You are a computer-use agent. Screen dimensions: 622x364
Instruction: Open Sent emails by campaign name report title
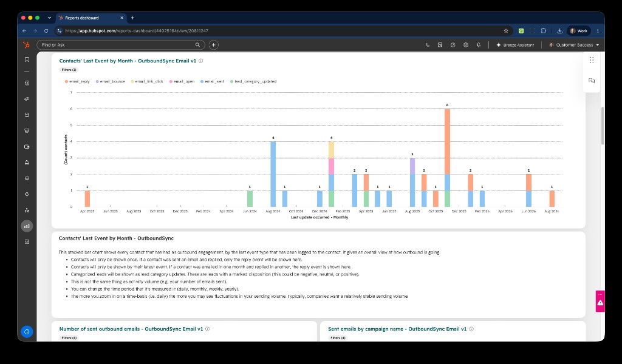pyautogui.click(x=397, y=329)
